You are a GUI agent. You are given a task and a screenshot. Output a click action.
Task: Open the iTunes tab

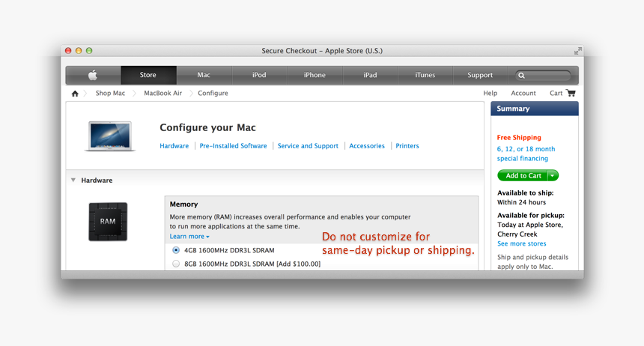[x=425, y=75]
